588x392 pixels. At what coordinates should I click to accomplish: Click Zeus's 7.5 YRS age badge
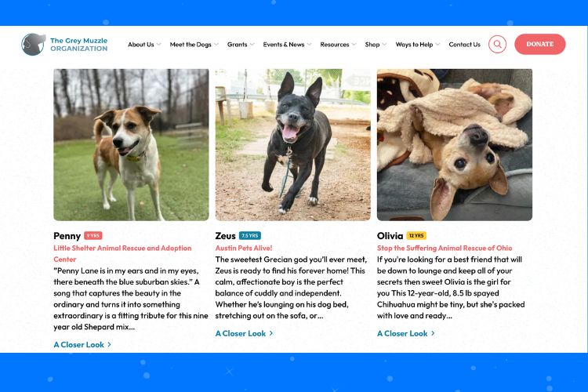[x=250, y=235]
